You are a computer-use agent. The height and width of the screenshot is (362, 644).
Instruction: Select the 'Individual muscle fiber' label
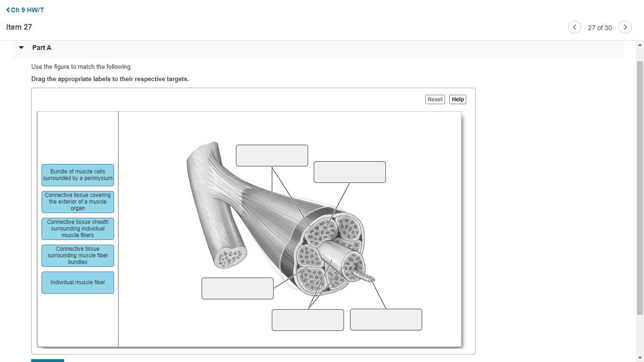point(78,282)
